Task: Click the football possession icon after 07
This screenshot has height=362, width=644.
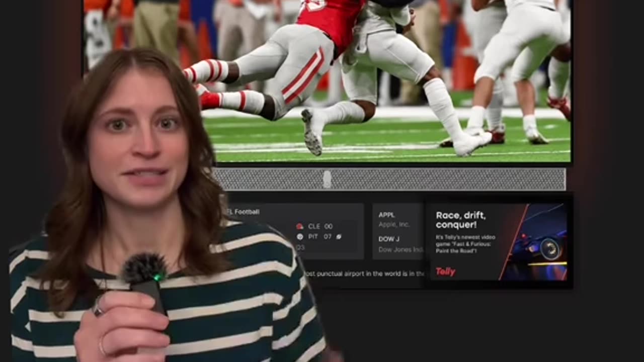Action: (339, 236)
